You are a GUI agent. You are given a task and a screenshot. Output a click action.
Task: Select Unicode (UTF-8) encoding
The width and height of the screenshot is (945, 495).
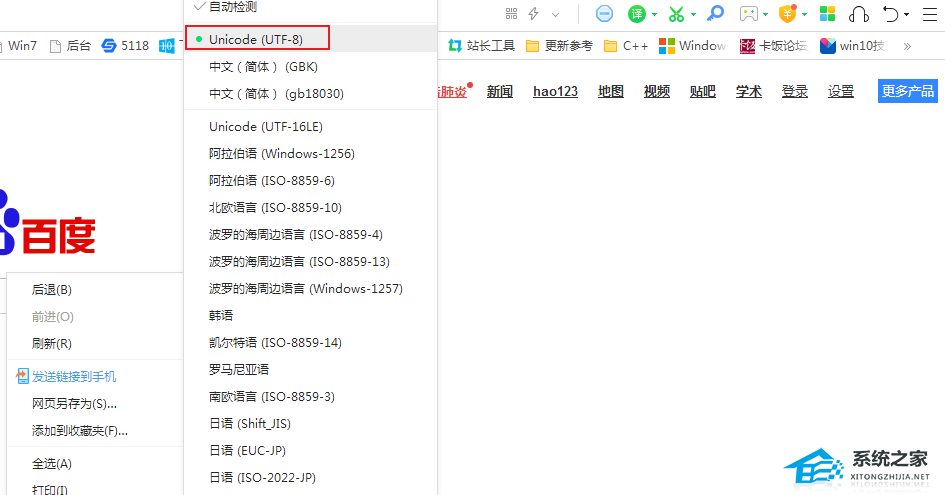click(x=310, y=39)
